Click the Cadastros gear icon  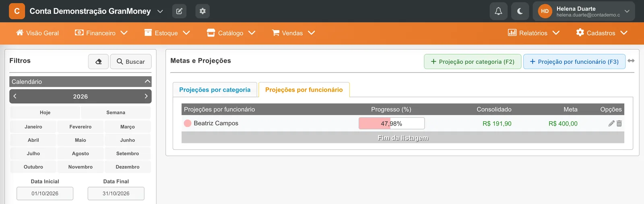click(580, 33)
